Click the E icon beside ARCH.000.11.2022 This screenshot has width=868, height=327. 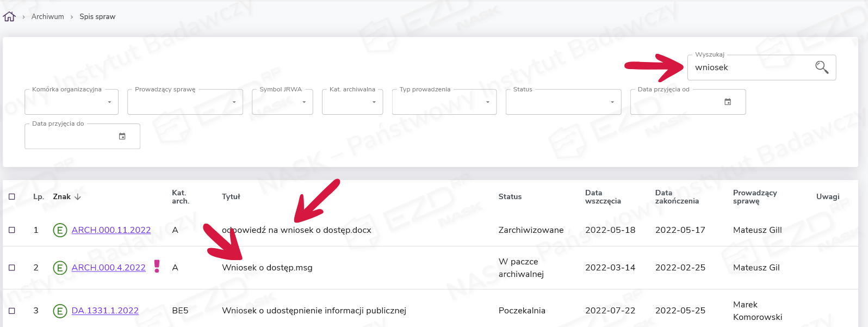coord(60,230)
